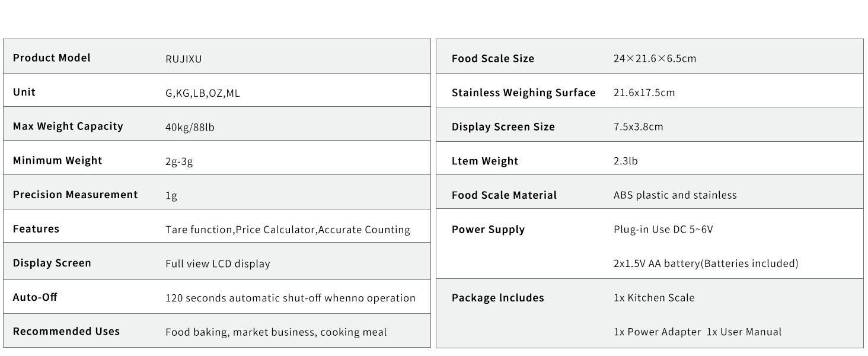Click the 1x Kitchen Scale text
The image size is (868, 356).
coord(653,298)
